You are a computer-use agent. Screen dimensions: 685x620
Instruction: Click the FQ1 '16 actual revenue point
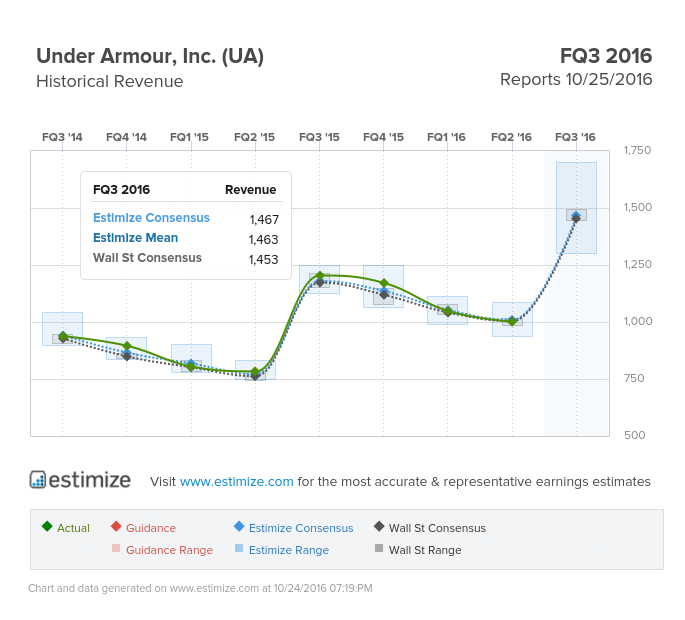(x=448, y=311)
